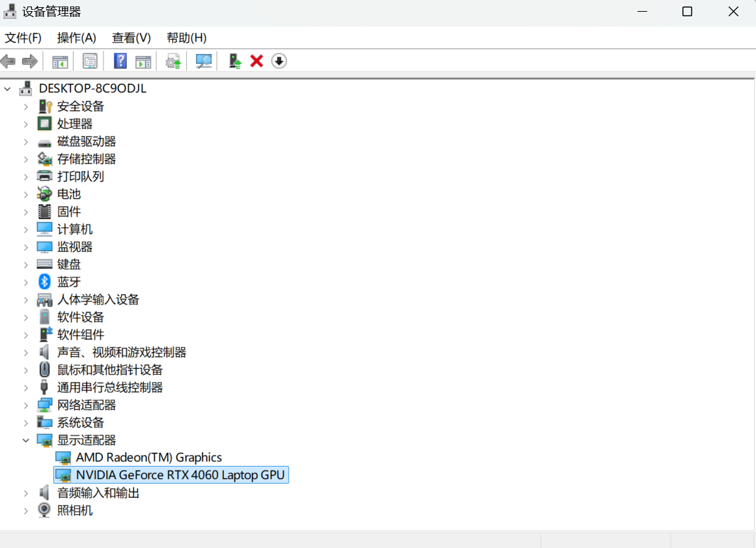Screen dimensions: 756x548
Task: Open device Properties via its toolbar icon
Action: pyautogui.click(x=90, y=61)
